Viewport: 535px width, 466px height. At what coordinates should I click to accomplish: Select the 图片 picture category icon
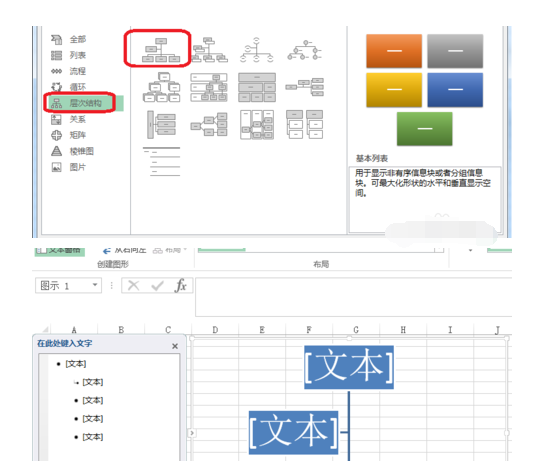(x=56, y=167)
